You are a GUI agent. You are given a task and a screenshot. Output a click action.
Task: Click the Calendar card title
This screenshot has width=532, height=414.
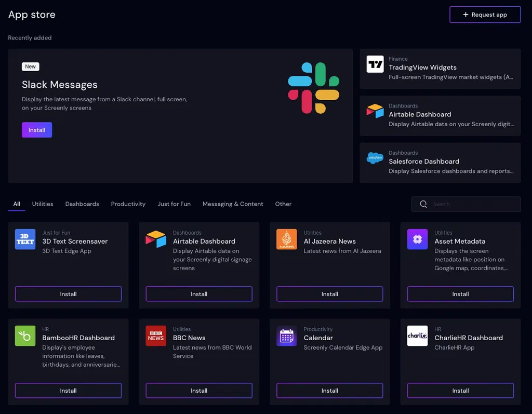tap(318, 338)
